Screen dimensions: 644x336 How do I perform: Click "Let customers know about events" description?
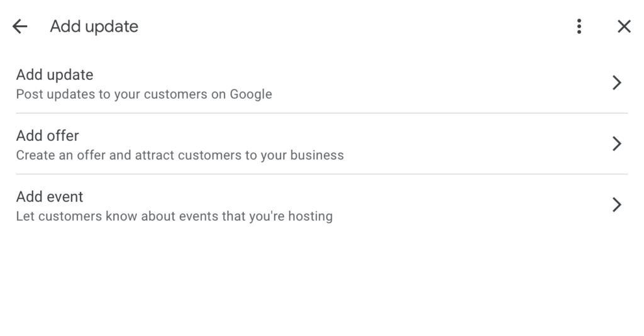point(174,216)
